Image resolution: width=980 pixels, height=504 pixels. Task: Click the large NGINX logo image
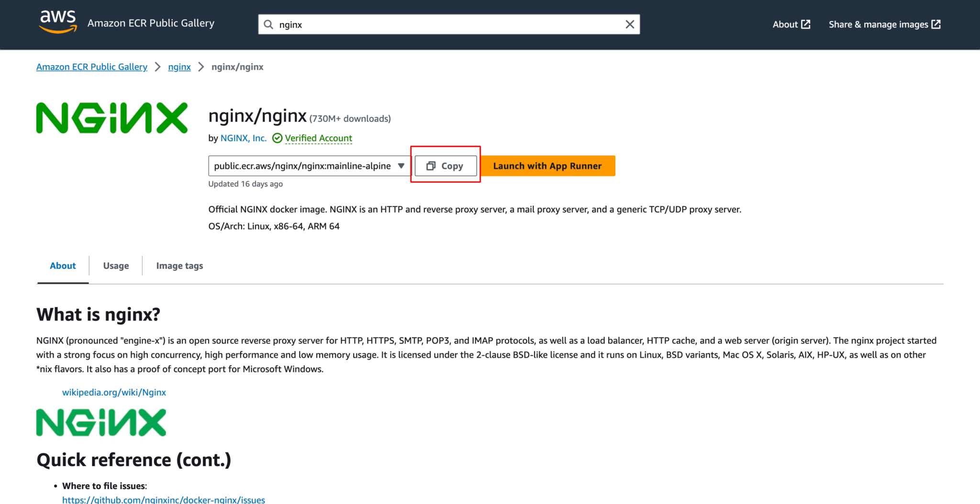(x=111, y=117)
